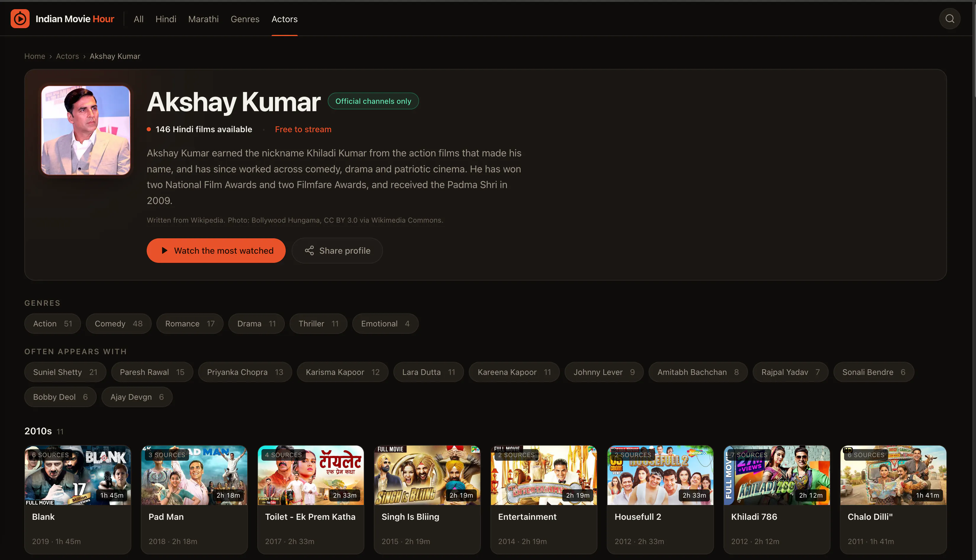This screenshot has width=976, height=560.
Task: Open the Pad Man movie thumbnail
Action: (194, 475)
